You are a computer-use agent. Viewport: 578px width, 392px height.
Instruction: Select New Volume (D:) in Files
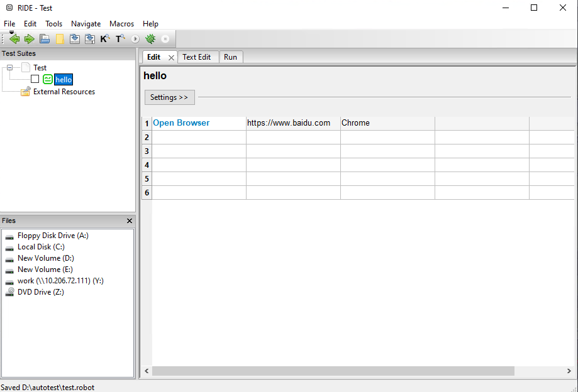(46, 258)
